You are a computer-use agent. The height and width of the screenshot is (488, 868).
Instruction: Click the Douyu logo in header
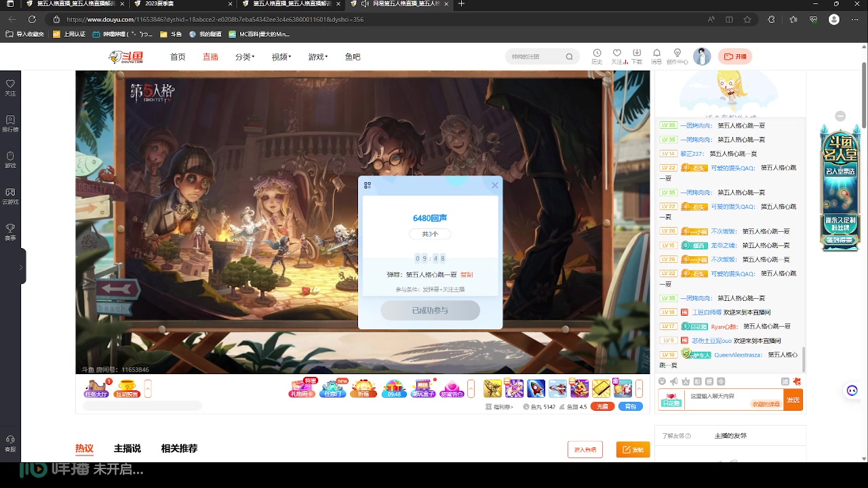pyautogui.click(x=126, y=57)
